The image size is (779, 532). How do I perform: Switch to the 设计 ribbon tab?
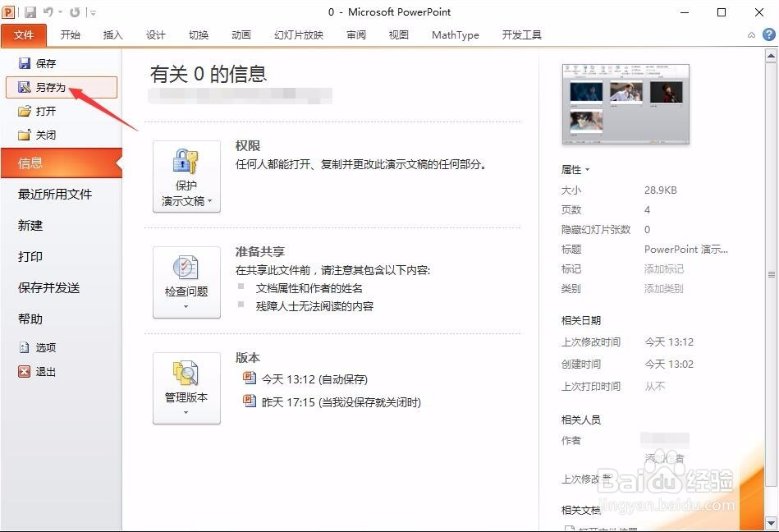tap(155, 34)
